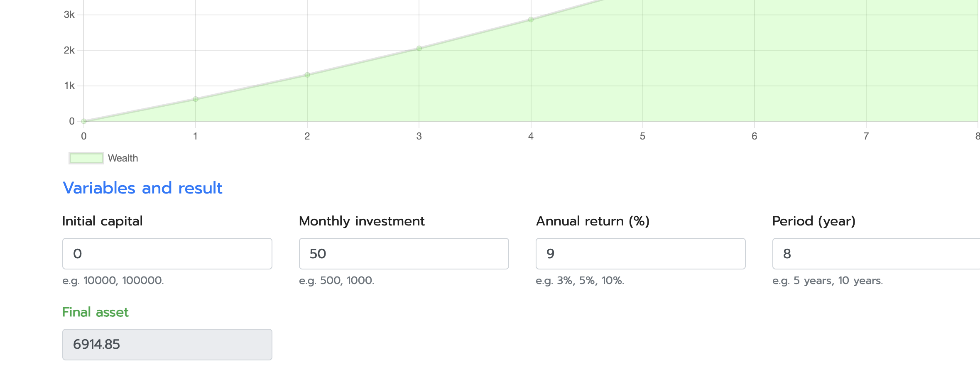Click the green Final asset label
The height and width of the screenshot is (377, 980).
click(x=95, y=312)
